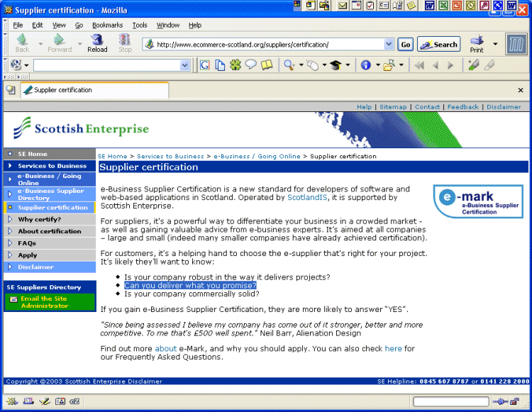
Task: Open the Print options dropdown arrow
Action: coord(495,44)
